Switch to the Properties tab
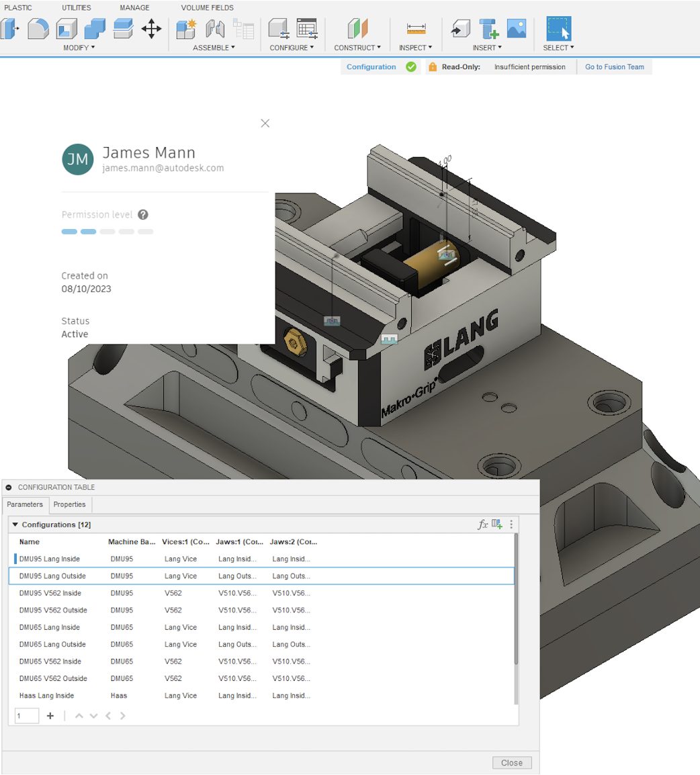The width and height of the screenshot is (700, 775). click(x=70, y=504)
